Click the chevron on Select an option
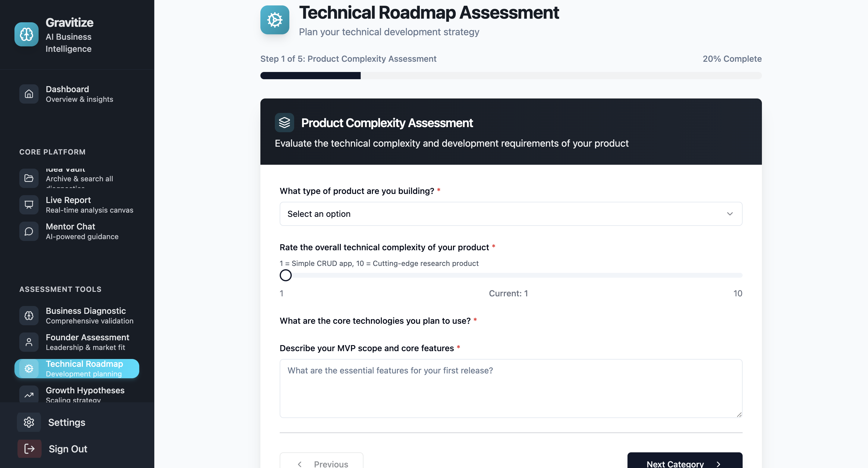This screenshot has width=868, height=468. 729,214
